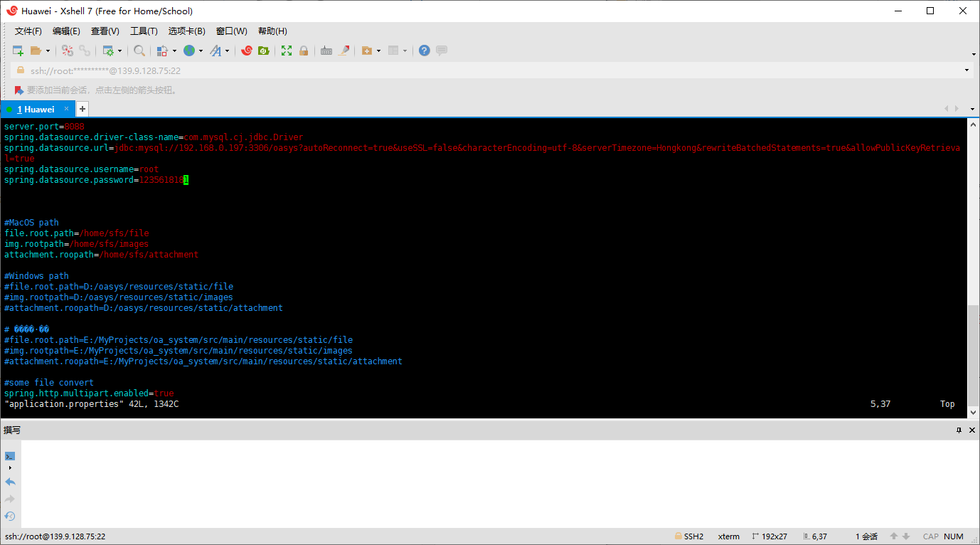The height and width of the screenshot is (545, 980).
Task: Open the 窗口(W) menu
Action: 232,31
